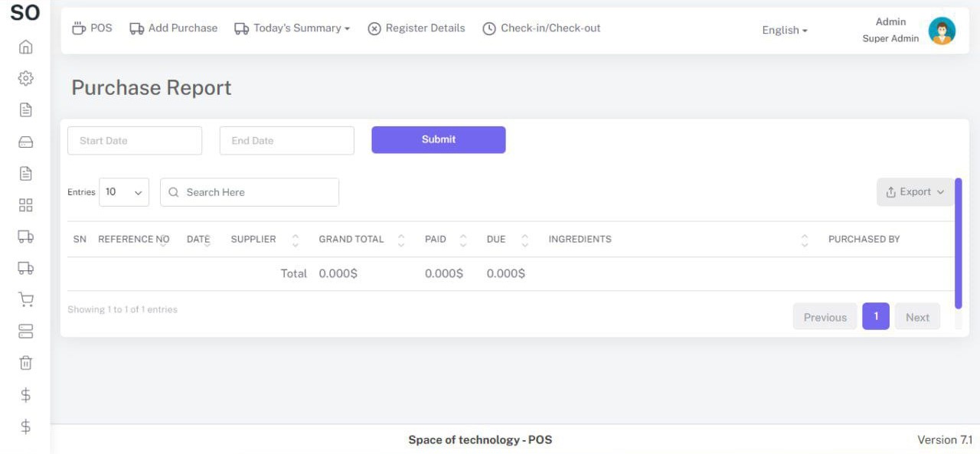Sort table by Grand Total arrows
The height and width of the screenshot is (454, 980).
(401, 240)
